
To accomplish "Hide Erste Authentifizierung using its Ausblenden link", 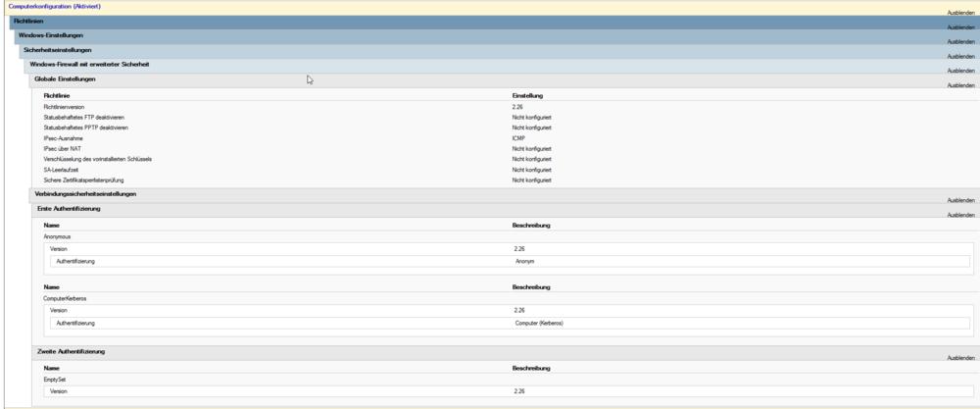I will [x=960, y=215].
